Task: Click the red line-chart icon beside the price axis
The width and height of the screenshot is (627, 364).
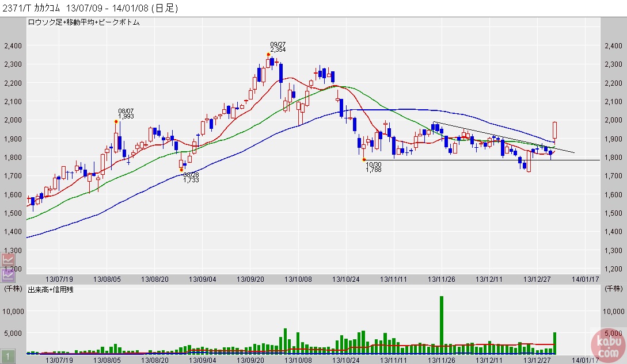Action: [7, 260]
